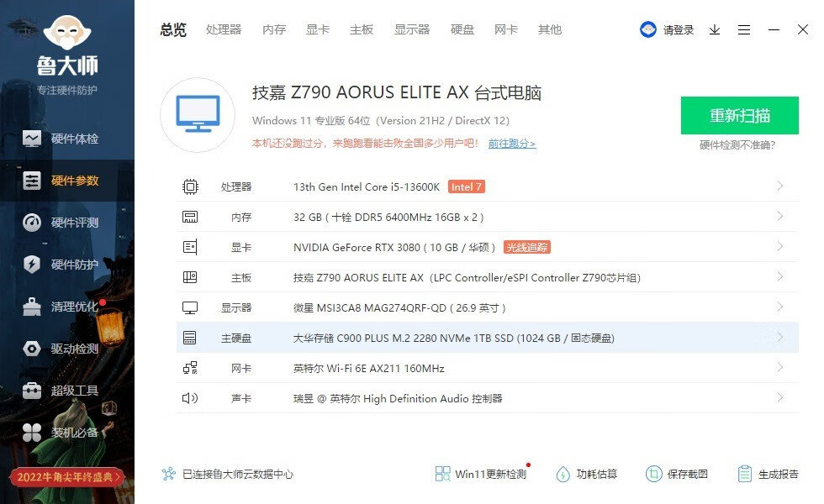Select 13th Gen Intel Core i5-13600K text
The height and width of the screenshot is (504, 824).
pos(367,186)
